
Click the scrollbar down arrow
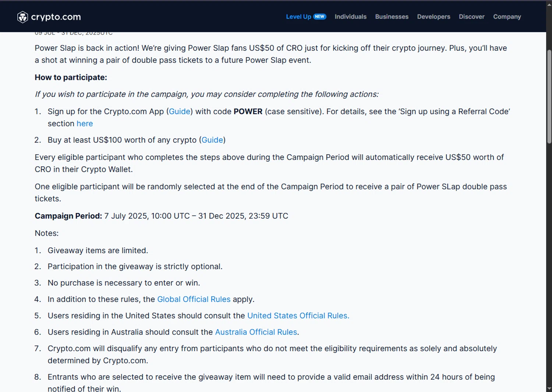click(x=549, y=388)
